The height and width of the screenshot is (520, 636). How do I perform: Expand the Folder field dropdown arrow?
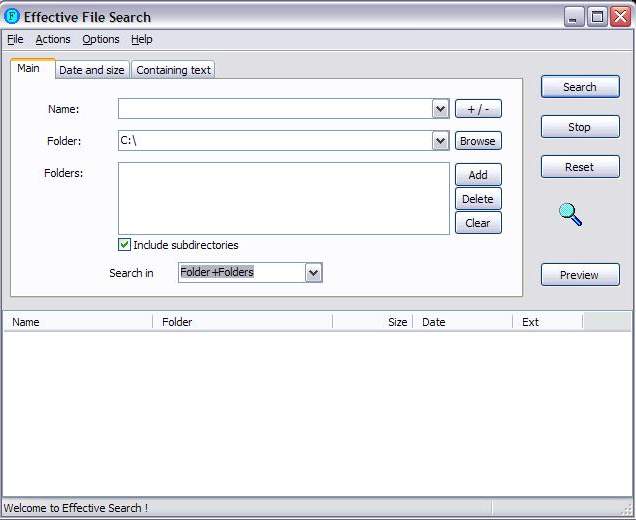(x=440, y=141)
